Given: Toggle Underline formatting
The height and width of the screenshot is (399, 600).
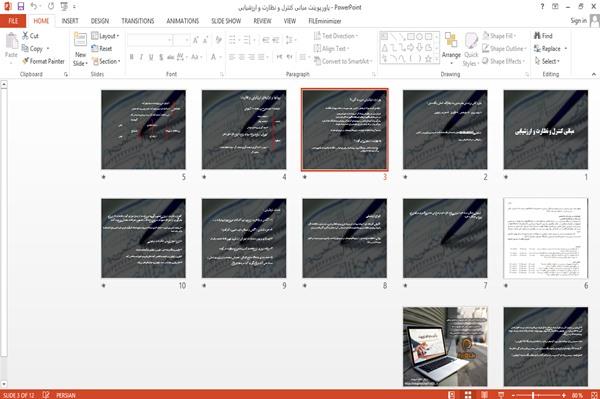Looking at the screenshot, I should coord(151,57).
